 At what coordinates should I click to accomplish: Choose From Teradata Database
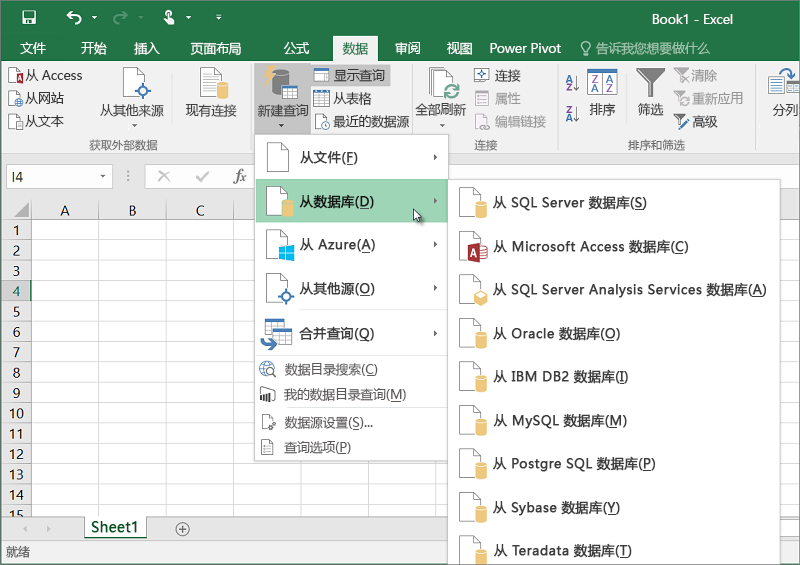614,550
